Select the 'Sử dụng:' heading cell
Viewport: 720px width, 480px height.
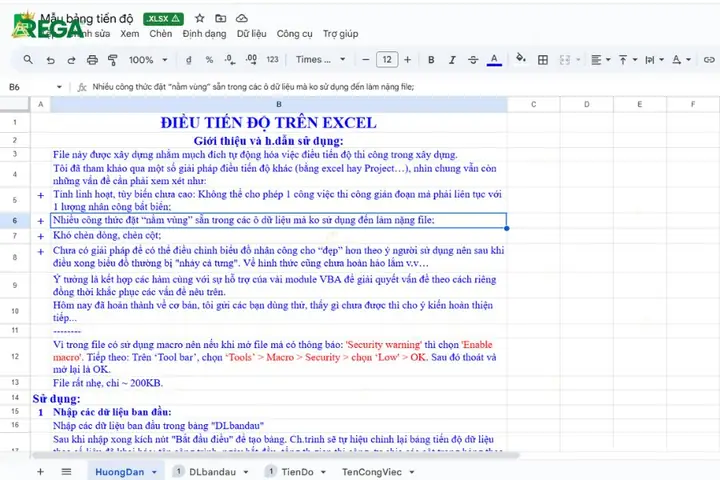tap(56, 399)
